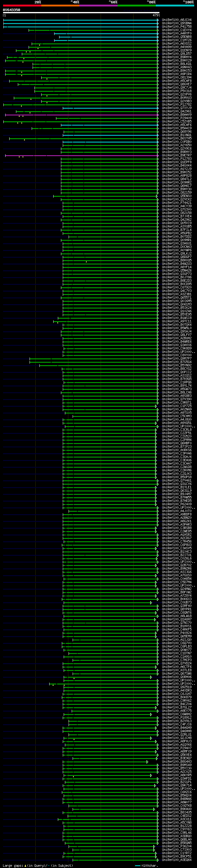The image size is (197, 868).
Task: Click the purple alignment bar for UniRef100_B8AAV9
Action: (x=82, y=115)
